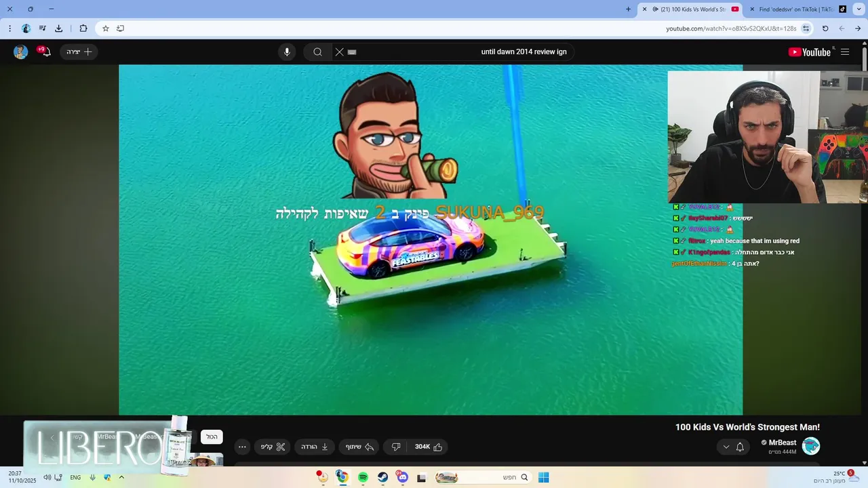Share the video via שיתוף button
This screenshot has width=868, height=488.
pos(359,447)
